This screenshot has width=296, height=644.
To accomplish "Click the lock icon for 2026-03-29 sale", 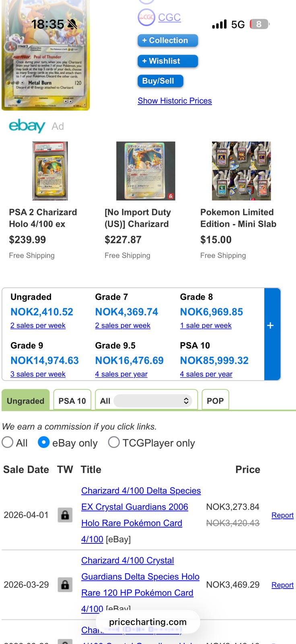I will pyautogui.click(x=65, y=584).
